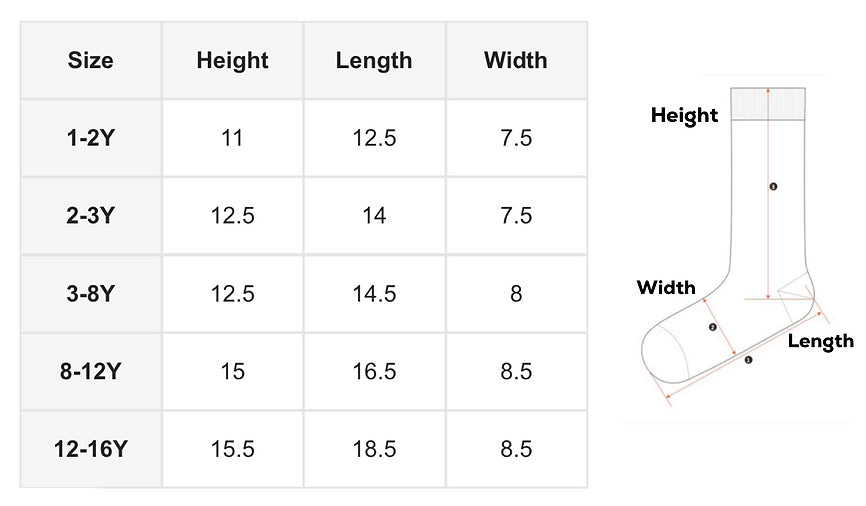Click the numbered marker on width arrow
This screenshot has width=866, height=506.
[712, 328]
